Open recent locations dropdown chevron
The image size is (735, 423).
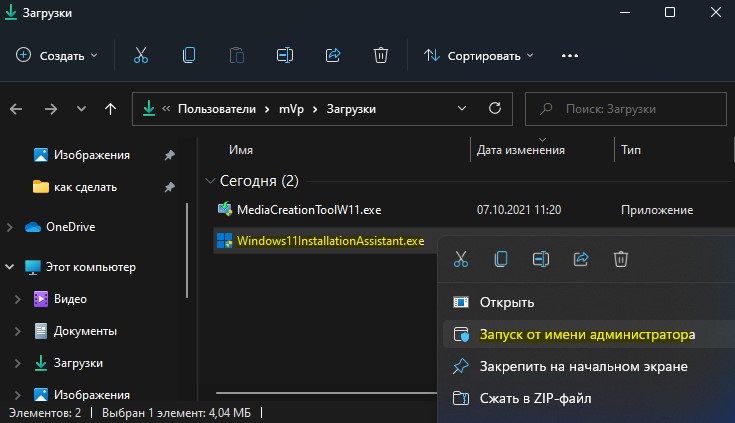tap(81, 109)
